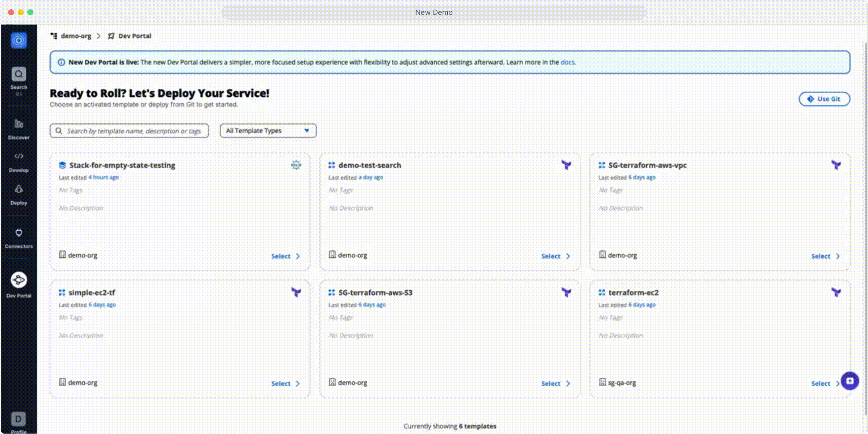Click the Use Git button
868x434 pixels.
824,99
